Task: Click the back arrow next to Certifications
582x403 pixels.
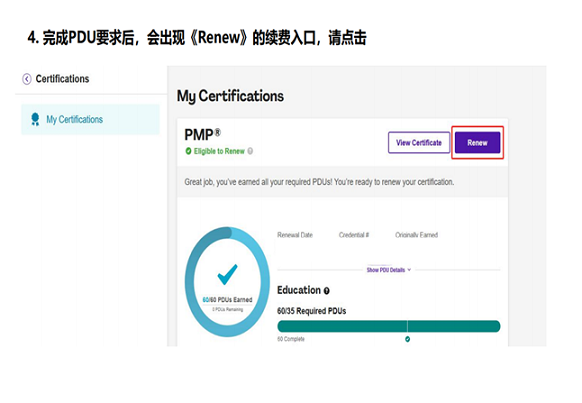Action: tap(27, 79)
